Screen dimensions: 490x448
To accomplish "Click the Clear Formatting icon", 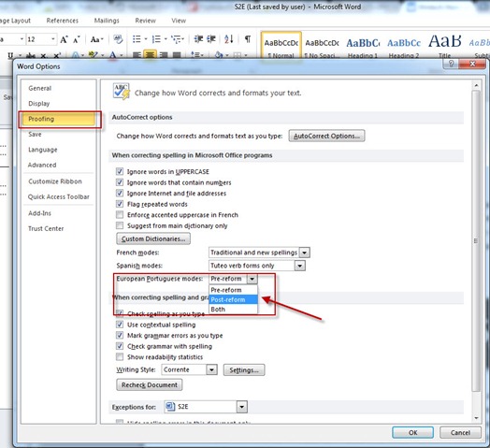I will coord(118,39).
